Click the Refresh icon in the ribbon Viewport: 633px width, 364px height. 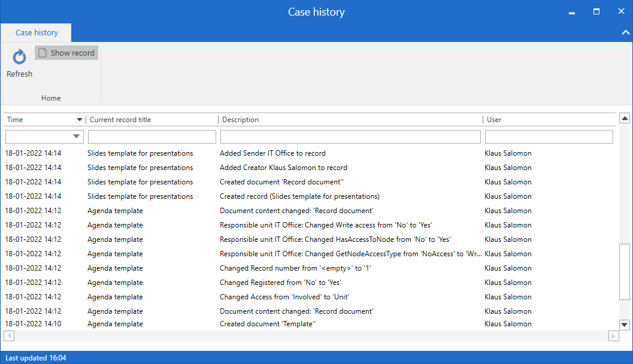tap(19, 57)
